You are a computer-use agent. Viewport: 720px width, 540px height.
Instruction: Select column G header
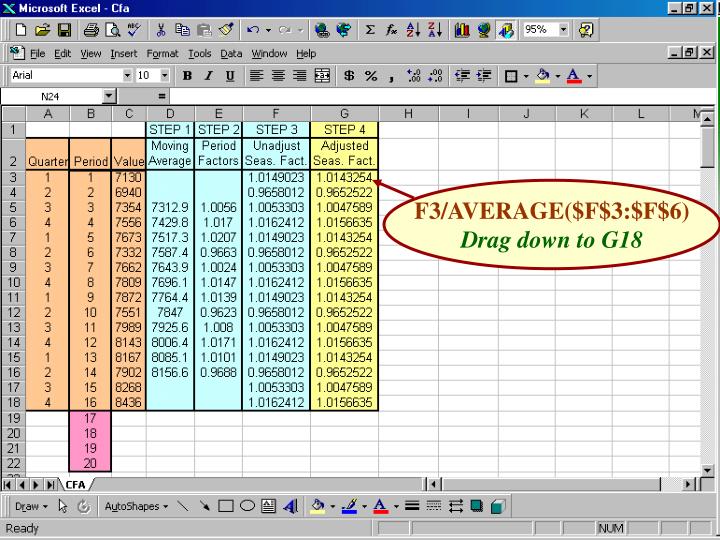pos(344,114)
